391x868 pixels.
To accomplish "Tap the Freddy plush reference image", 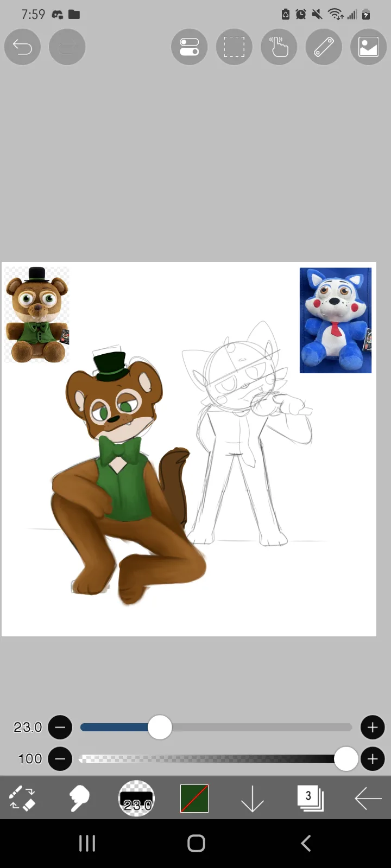I will click(x=37, y=315).
